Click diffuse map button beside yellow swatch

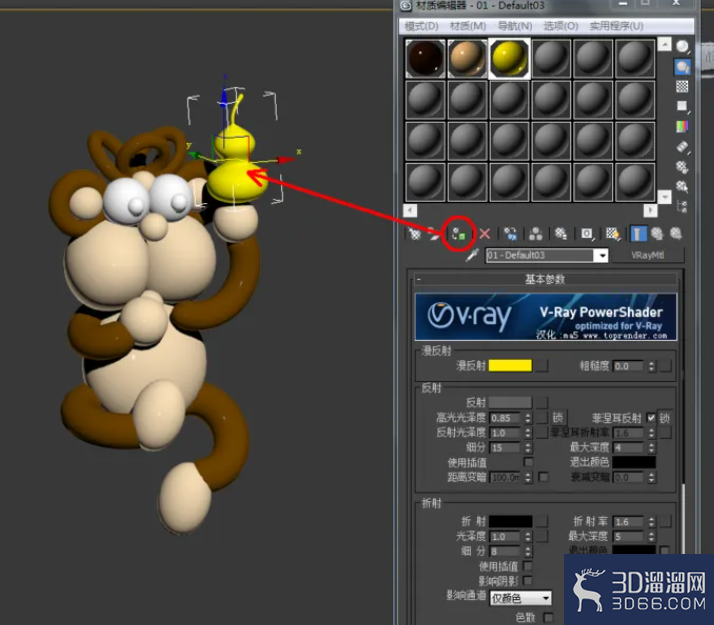pyautogui.click(x=541, y=366)
